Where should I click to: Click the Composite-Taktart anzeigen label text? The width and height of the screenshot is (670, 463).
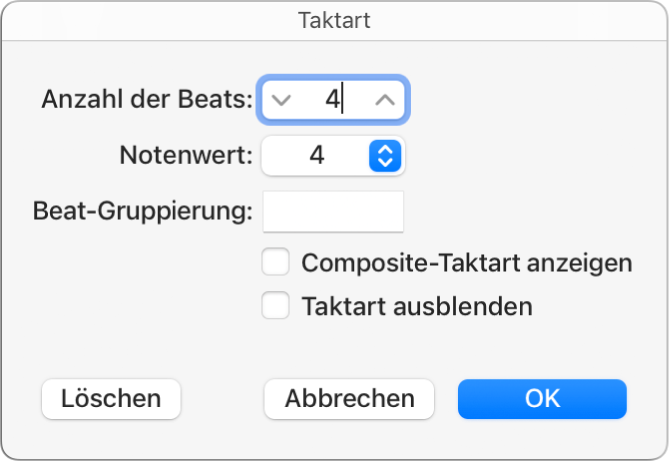point(467,263)
